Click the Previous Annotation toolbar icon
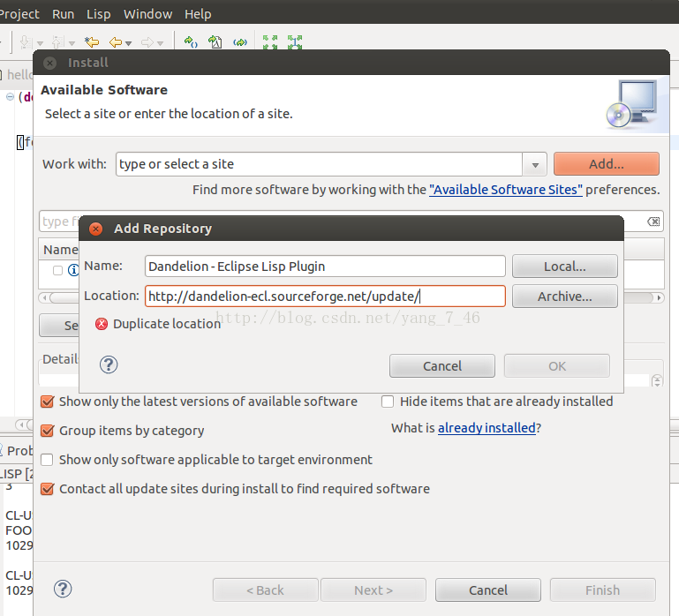The height and width of the screenshot is (616, 679). (57, 42)
